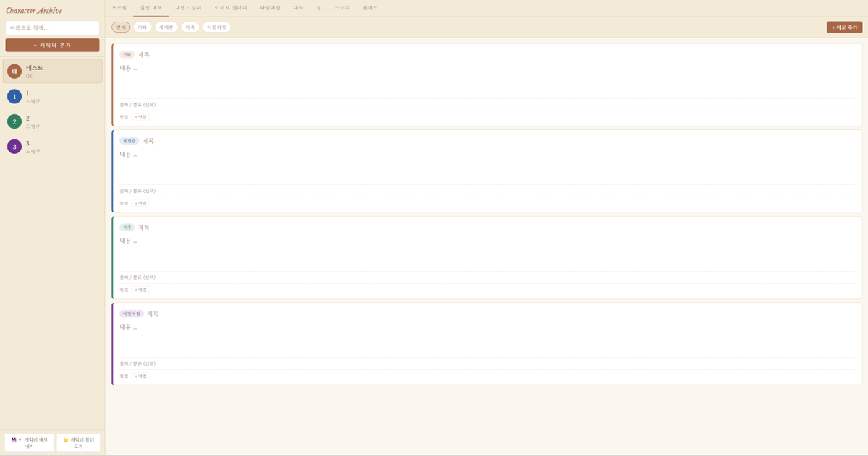Screen dimensions: 868x456
Task: Click the purple avatar for character 3
Action: click(x=14, y=147)
